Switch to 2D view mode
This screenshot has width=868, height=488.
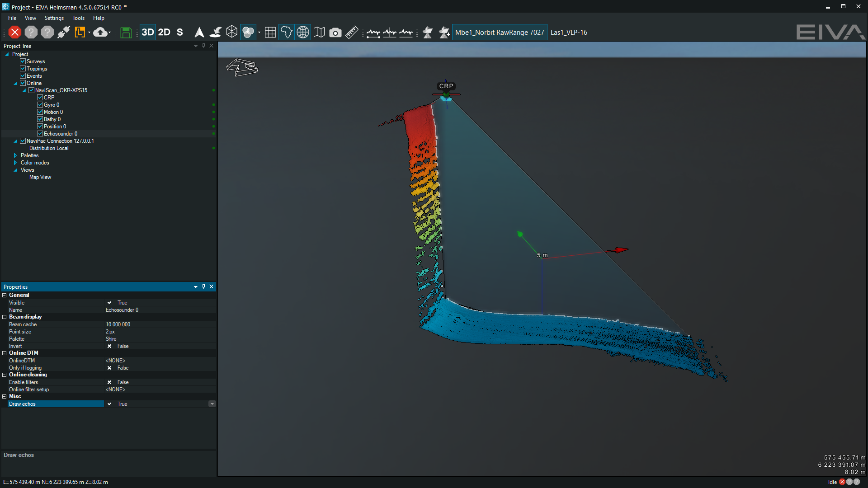click(164, 32)
